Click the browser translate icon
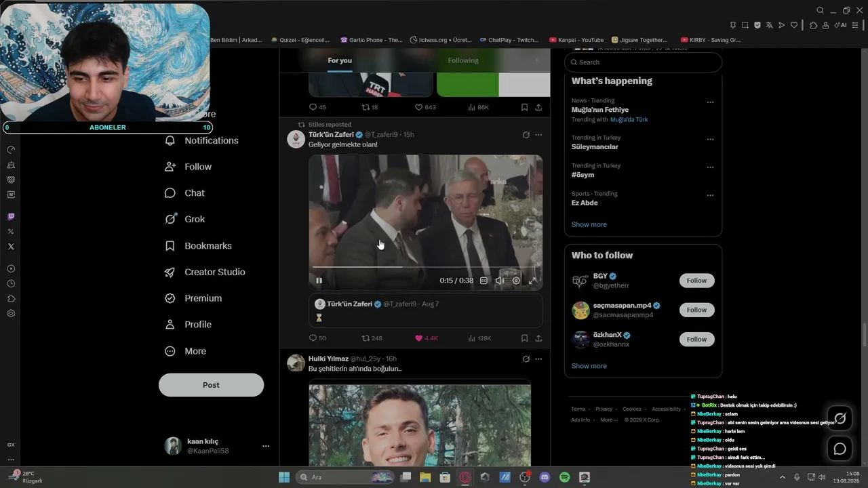 (770, 25)
